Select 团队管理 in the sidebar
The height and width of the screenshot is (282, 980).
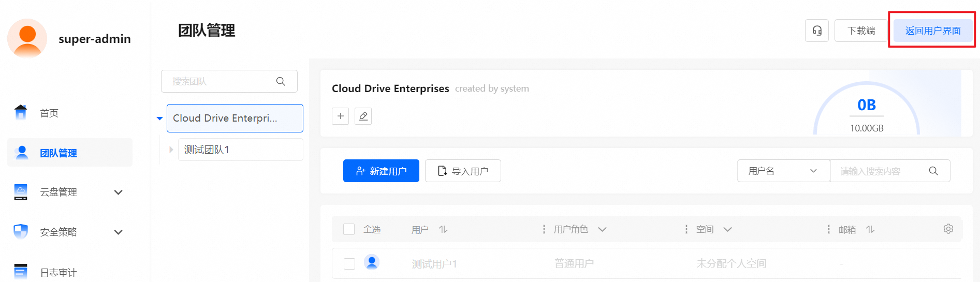[70, 153]
